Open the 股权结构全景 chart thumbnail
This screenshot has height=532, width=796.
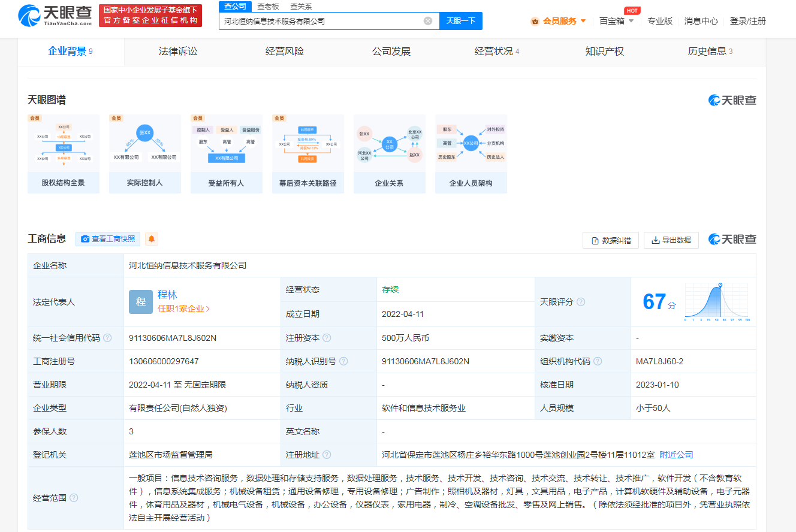point(64,154)
